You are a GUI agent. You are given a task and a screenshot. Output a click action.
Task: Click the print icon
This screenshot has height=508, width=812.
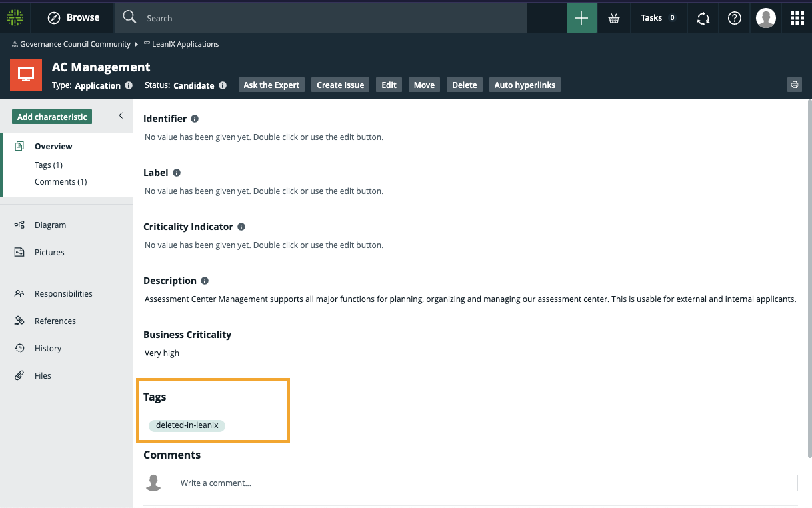pyautogui.click(x=794, y=85)
